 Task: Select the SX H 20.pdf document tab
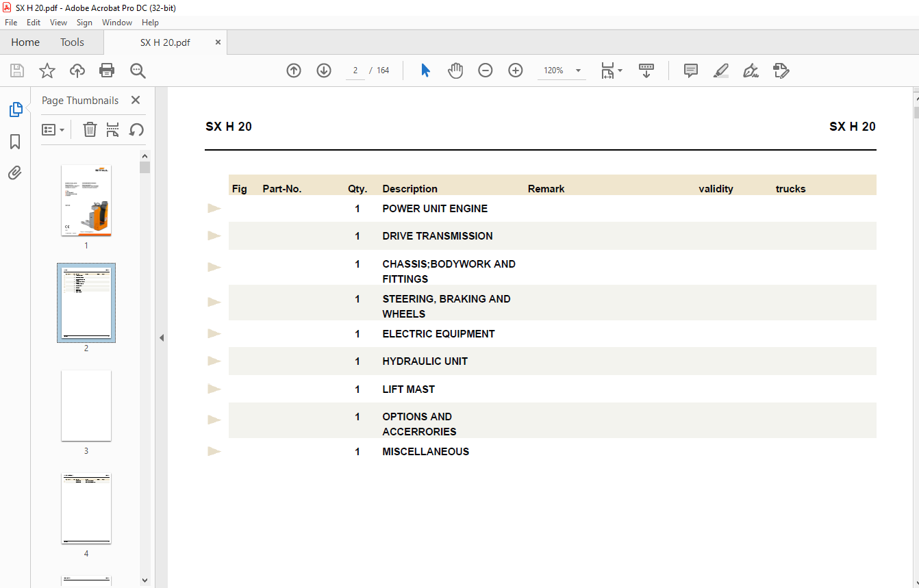(x=165, y=42)
